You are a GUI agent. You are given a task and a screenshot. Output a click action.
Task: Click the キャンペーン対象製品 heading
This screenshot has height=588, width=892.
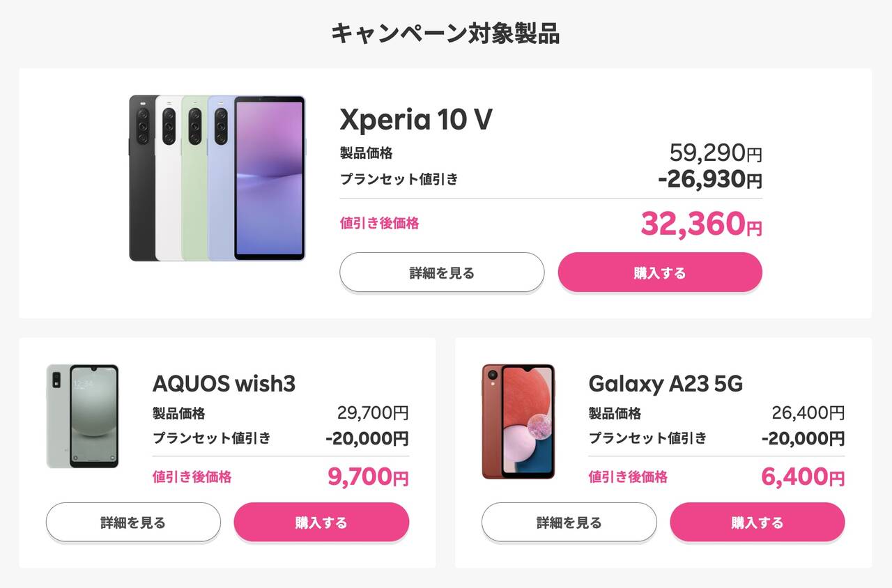[445, 33]
